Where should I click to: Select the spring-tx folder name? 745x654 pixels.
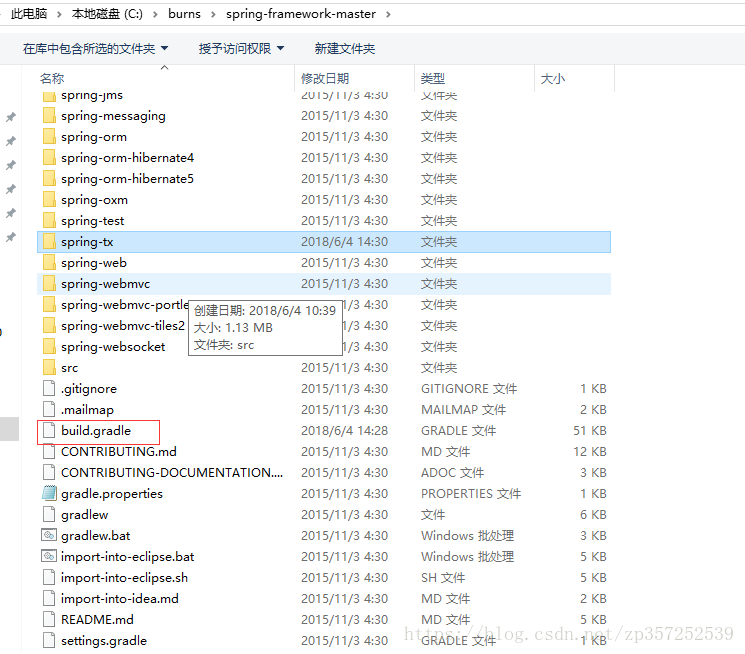(87, 242)
